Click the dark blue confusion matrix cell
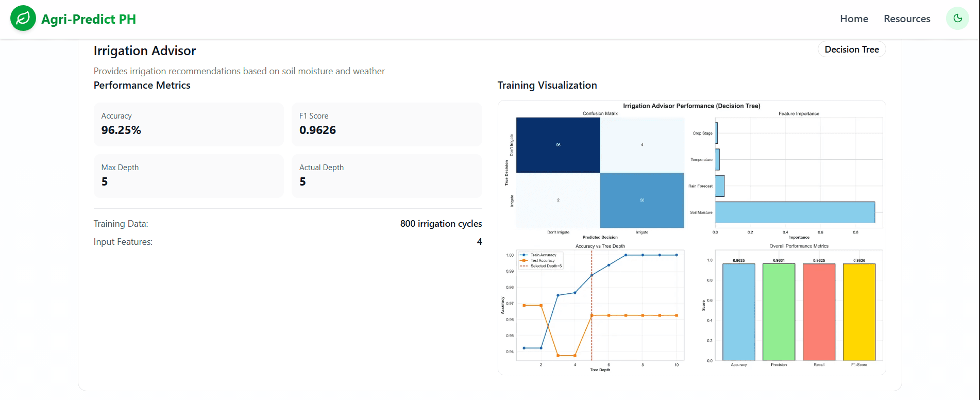Image resolution: width=980 pixels, height=400 pixels. click(x=558, y=145)
